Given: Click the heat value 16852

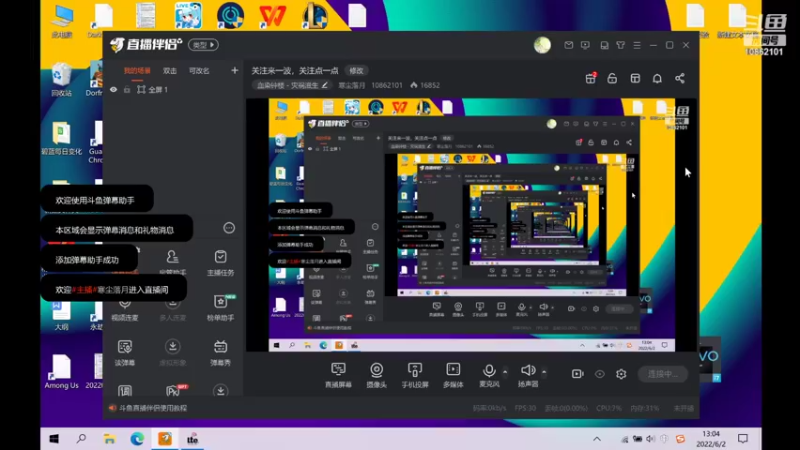Looking at the screenshot, I should click(x=430, y=85).
